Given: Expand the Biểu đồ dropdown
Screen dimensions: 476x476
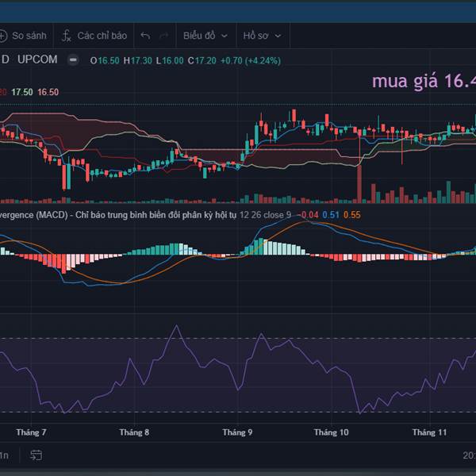Looking at the screenshot, I should pyautogui.click(x=205, y=36).
